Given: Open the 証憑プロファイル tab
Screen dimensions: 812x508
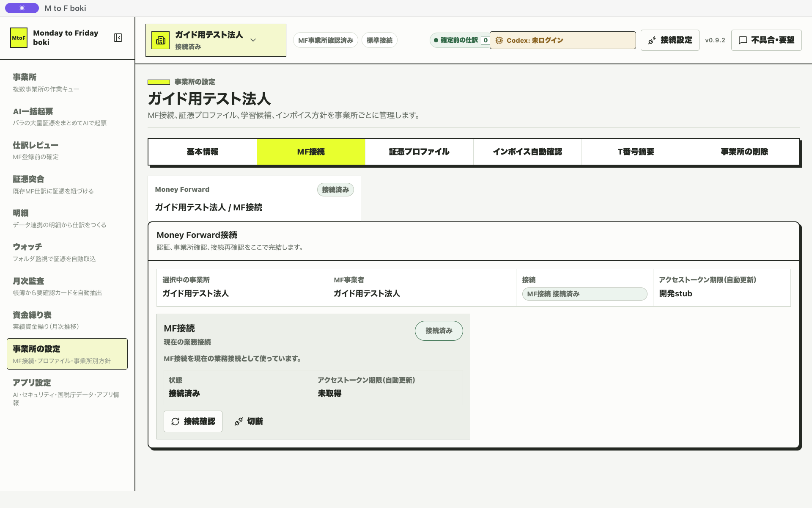Looking at the screenshot, I should coord(419,152).
